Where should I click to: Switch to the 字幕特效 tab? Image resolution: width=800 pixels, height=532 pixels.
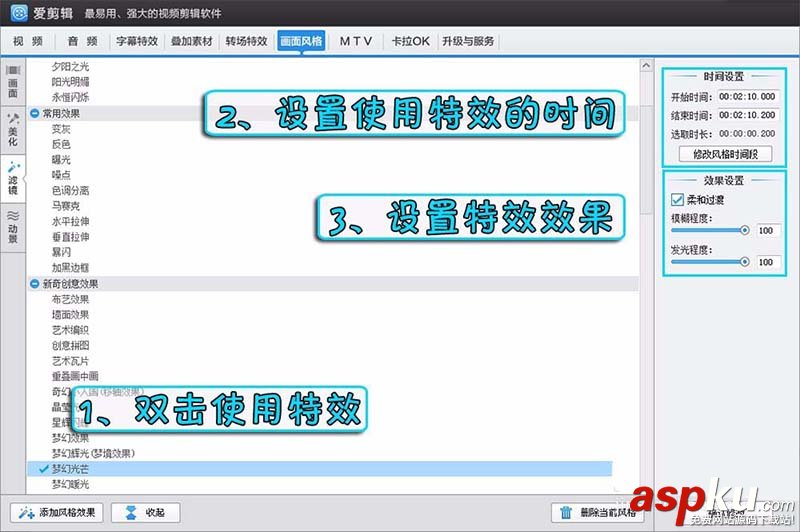(x=137, y=41)
